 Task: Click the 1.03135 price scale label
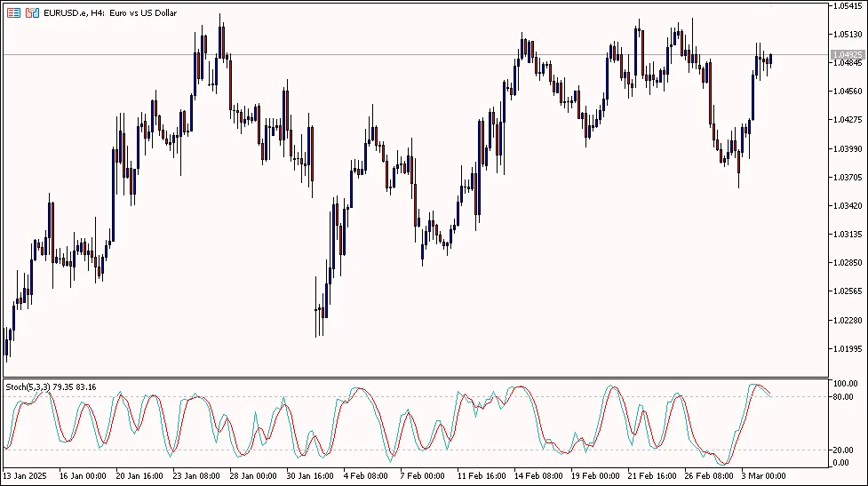848,235
